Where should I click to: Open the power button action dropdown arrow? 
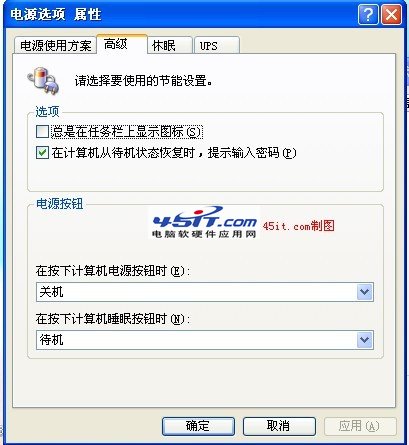pos(364,292)
